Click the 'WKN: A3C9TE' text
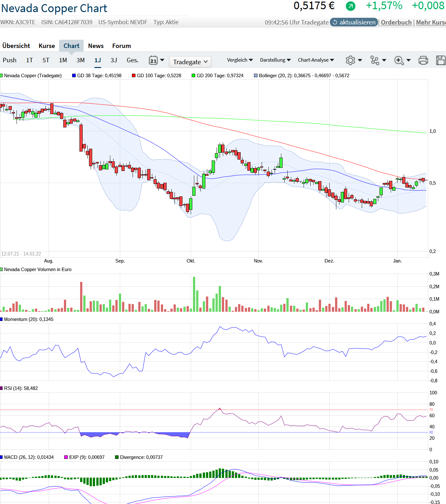Screen dimensions: 446x504 pos(18,22)
